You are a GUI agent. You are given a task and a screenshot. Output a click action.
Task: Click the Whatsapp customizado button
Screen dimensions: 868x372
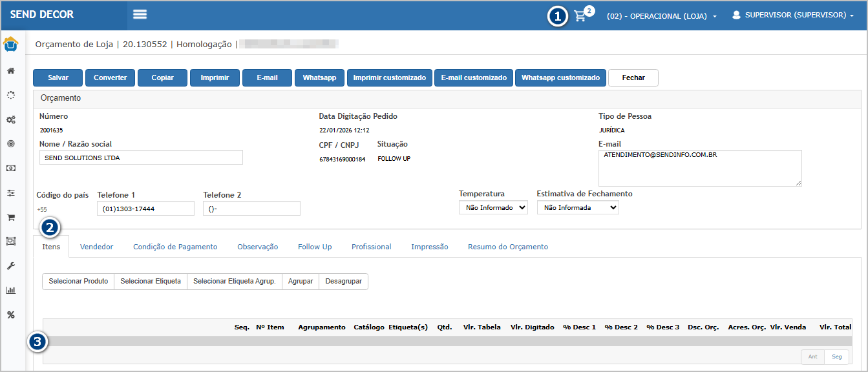coord(560,77)
